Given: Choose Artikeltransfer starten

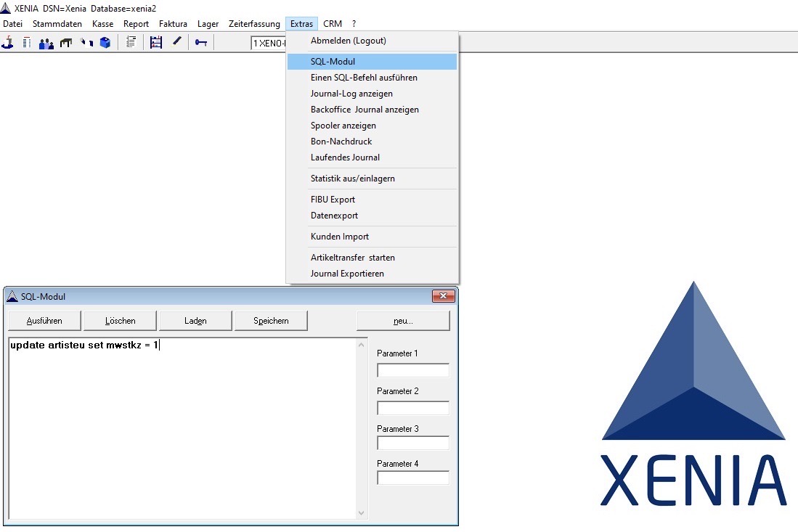Looking at the screenshot, I should 372,258.
